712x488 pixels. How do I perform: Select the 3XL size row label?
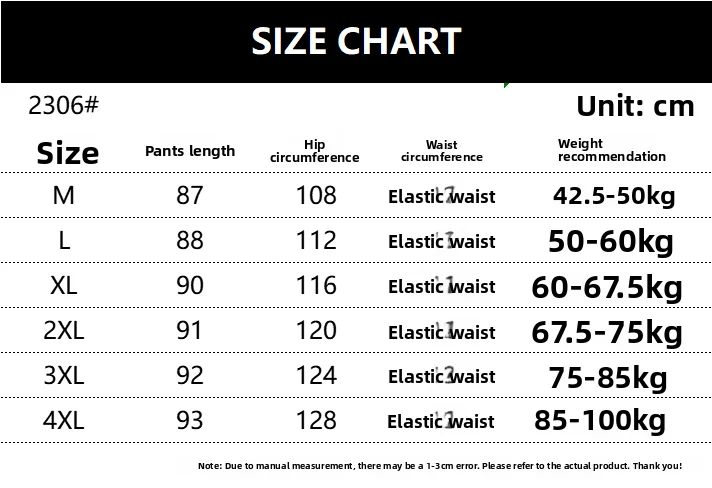point(64,376)
